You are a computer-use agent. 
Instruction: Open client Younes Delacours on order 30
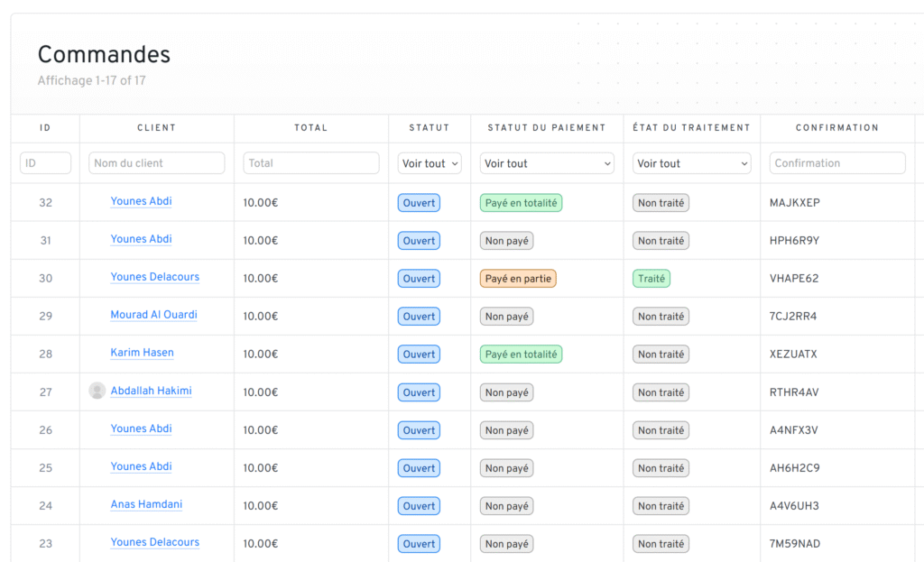point(154,277)
